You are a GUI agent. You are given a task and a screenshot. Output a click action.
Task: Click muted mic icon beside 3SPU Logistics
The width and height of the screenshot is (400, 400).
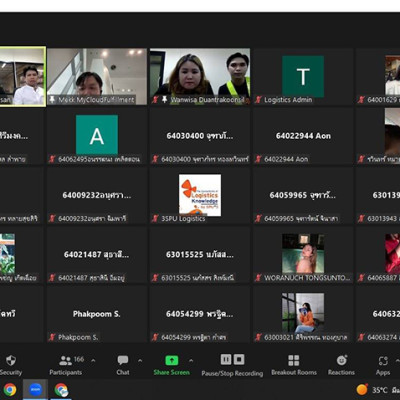tap(155, 218)
